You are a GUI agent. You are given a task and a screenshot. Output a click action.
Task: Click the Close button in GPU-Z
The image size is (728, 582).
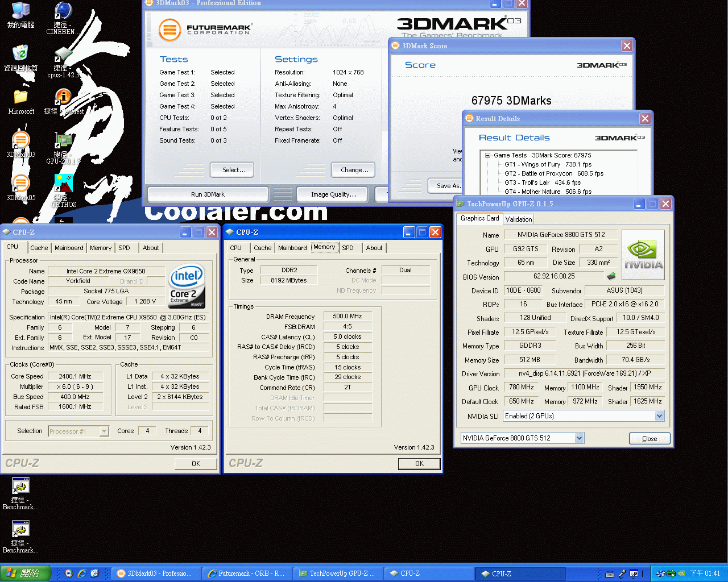(650, 439)
